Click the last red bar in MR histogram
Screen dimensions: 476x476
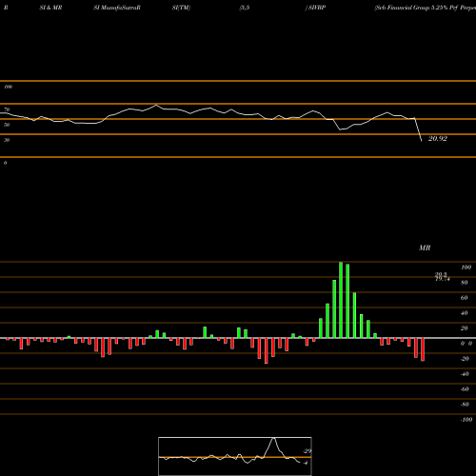coord(423,349)
